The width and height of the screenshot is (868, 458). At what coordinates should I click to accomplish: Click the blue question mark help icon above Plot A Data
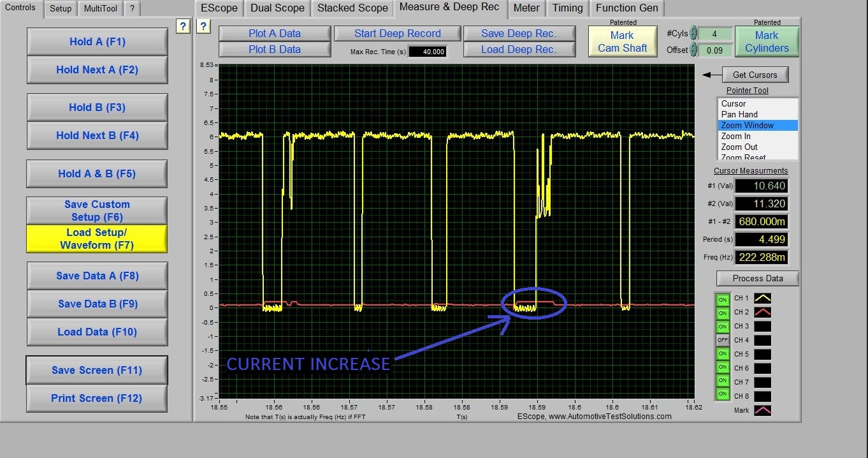click(203, 26)
